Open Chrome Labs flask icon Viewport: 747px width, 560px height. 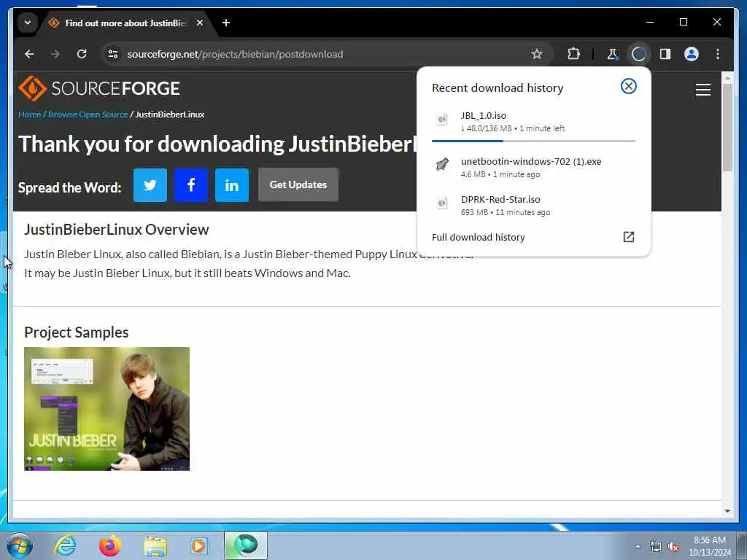pos(613,54)
